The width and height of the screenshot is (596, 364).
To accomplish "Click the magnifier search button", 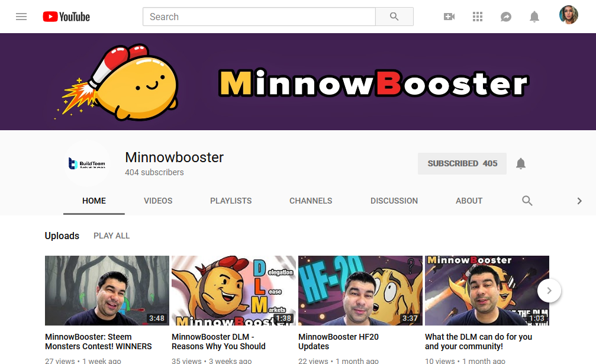I will tap(394, 17).
